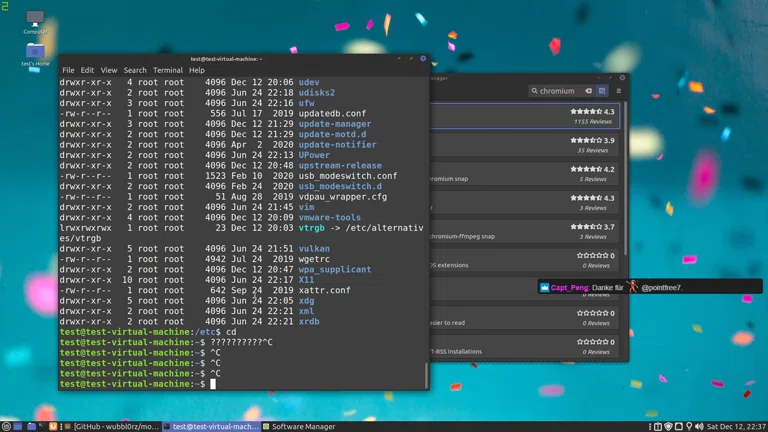Select the result with 1155 Reviews
The height and width of the screenshot is (432, 768).
525,116
